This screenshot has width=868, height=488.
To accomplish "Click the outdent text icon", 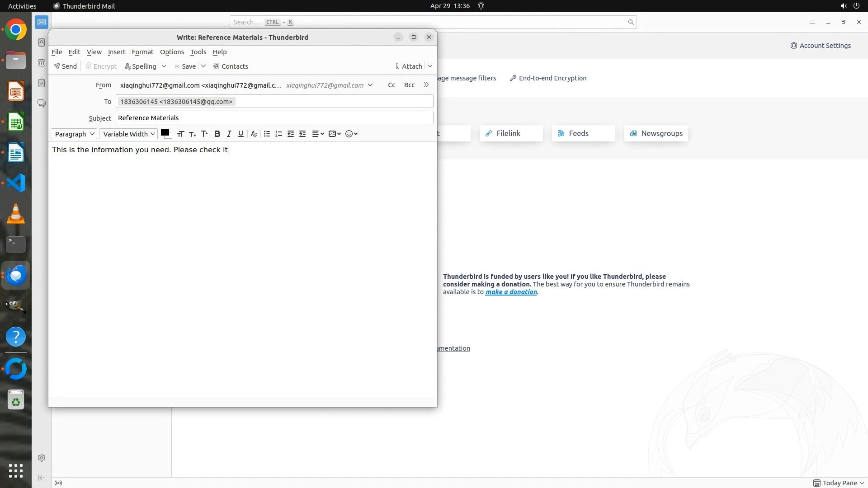I will [x=291, y=134].
